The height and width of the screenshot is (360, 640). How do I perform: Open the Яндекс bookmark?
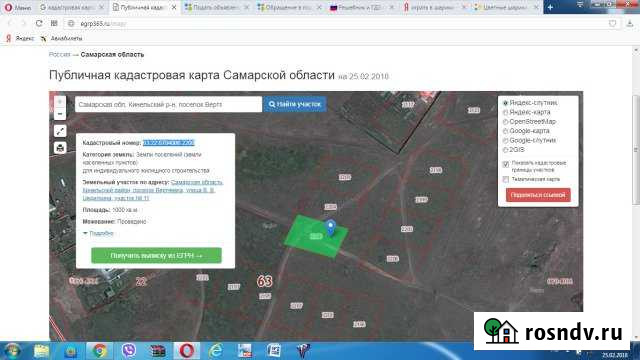pos(20,38)
